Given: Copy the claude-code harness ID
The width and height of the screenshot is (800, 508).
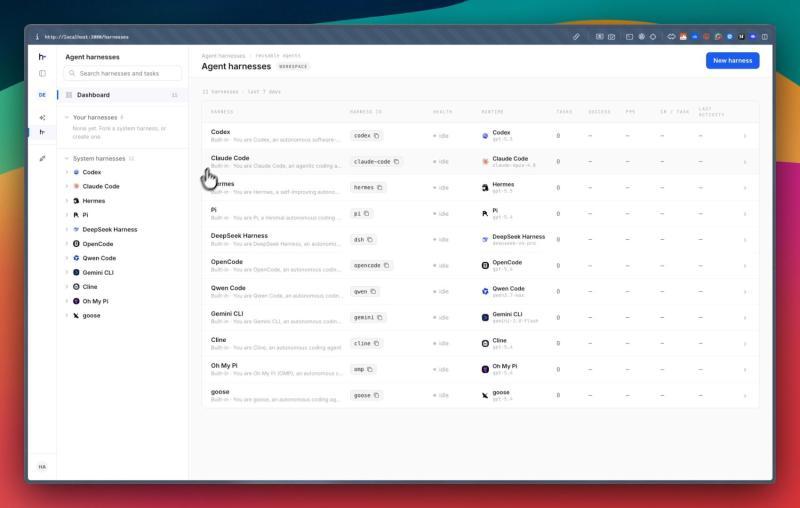Looking at the screenshot, I should [x=396, y=162].
